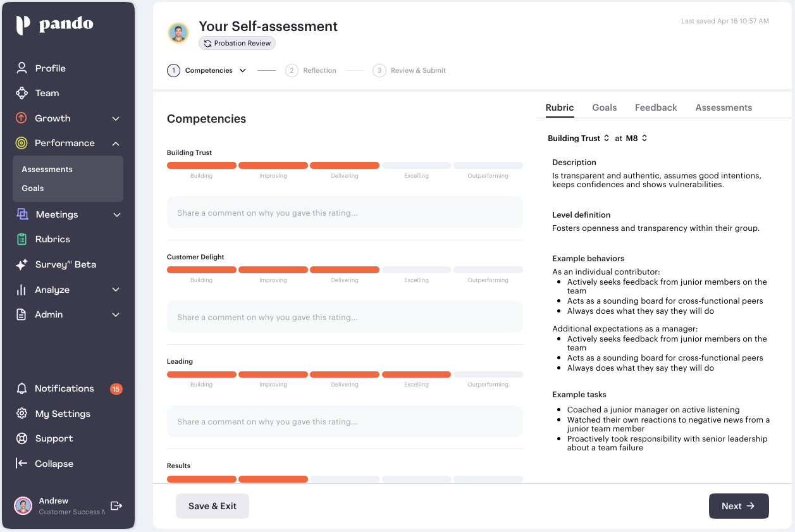The width and height of the screenshot is (795, 532).
Task: Click the 'Last saved Apr 16 10:57 AM' text
Action: [x=725, y=21]
